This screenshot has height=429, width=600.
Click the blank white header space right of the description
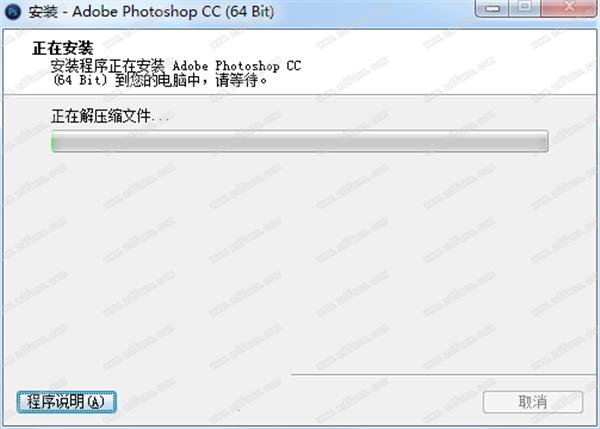tap(448, 63)
